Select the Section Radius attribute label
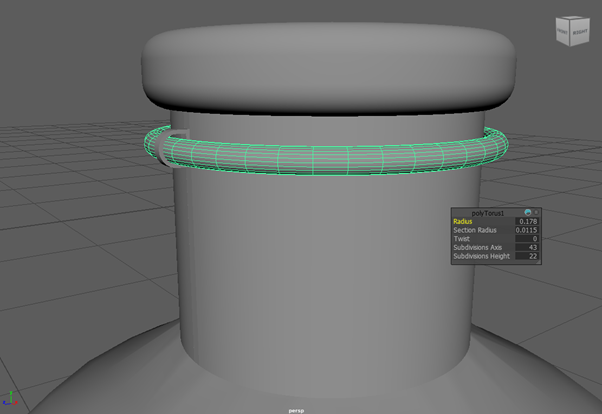The image size is (602, 414). click(x=474, y=230)
